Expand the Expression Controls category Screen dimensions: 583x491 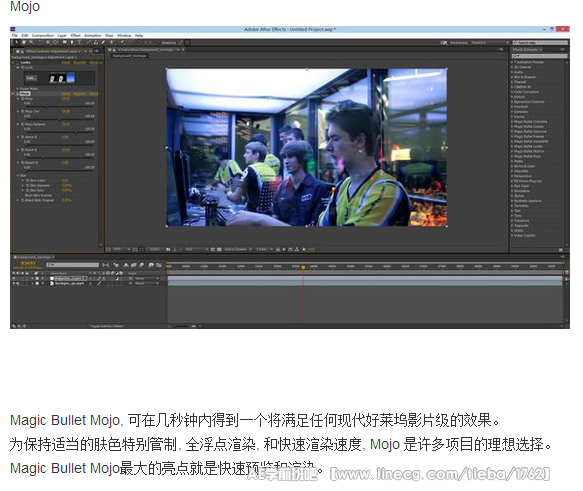(x=512, y=101)
